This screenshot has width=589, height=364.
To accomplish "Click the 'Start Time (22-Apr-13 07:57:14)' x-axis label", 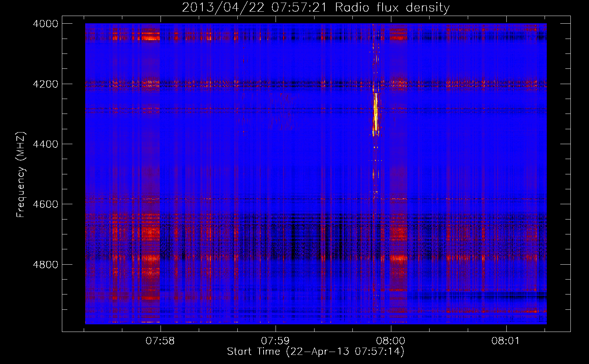I will [316, 352].
